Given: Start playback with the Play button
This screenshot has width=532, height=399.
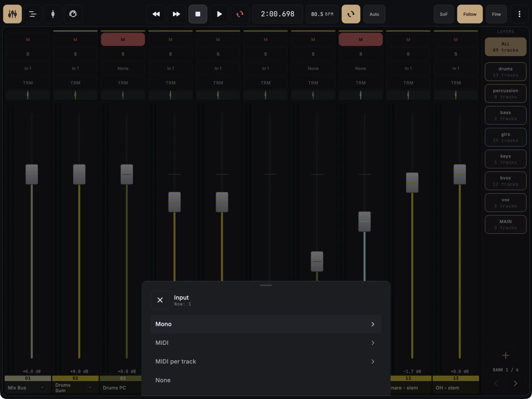Looking at the screenshot, I should click(219, 14).
